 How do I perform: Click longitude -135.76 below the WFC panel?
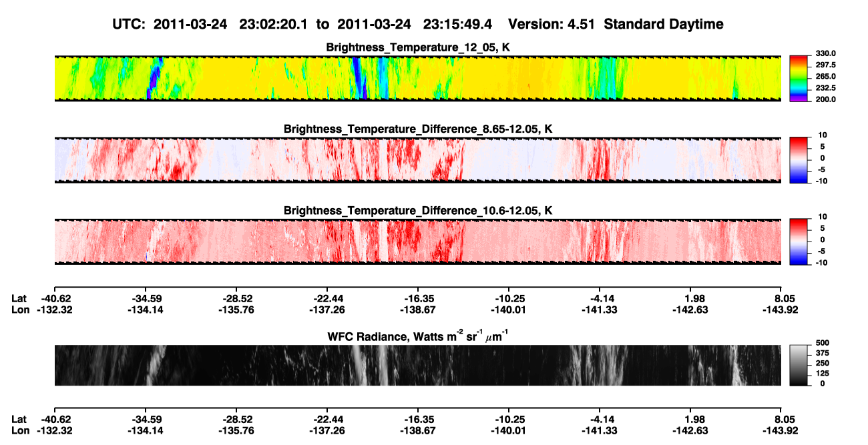point(236,430)
